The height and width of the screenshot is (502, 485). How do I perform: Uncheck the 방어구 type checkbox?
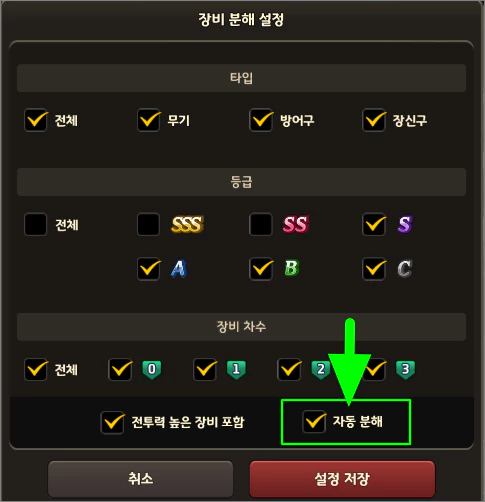[x=261, y=120]
